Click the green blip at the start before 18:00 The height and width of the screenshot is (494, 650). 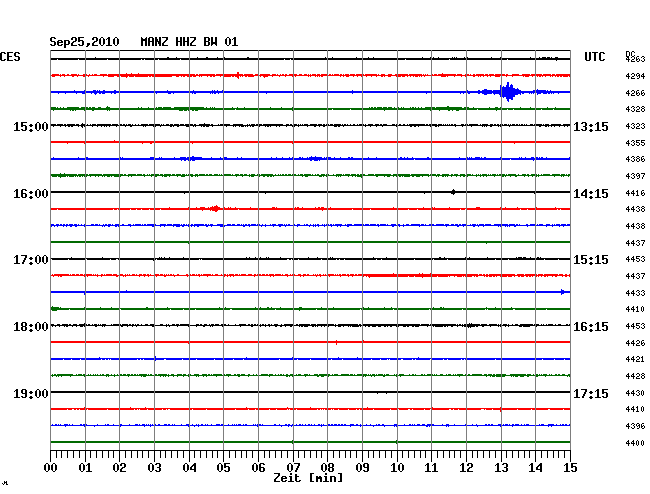(x=55, y=308)
